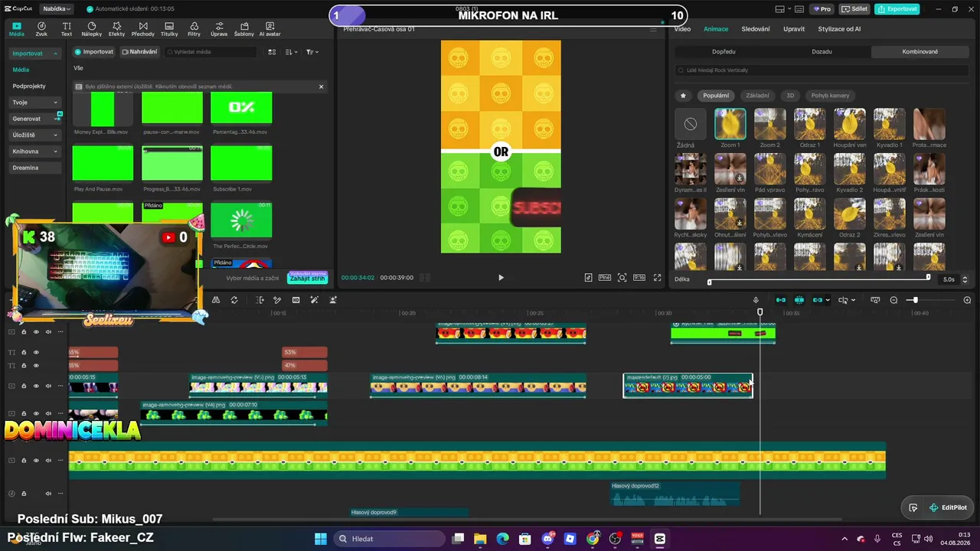The width and height of the screenshot is (980, 551).
Task: Open the Titulky captions panel
Action: (x=169, y=29)
